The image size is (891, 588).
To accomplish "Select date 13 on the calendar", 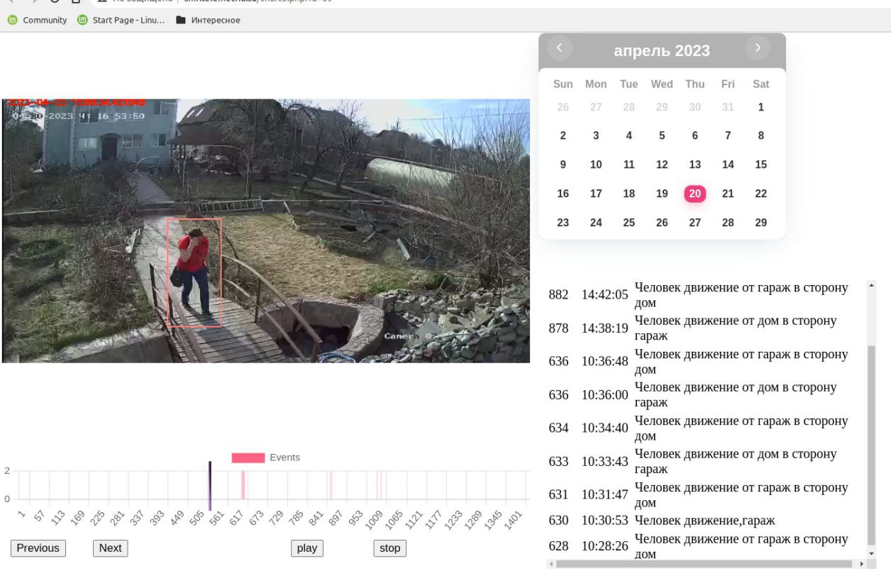I will click(694, 164).
